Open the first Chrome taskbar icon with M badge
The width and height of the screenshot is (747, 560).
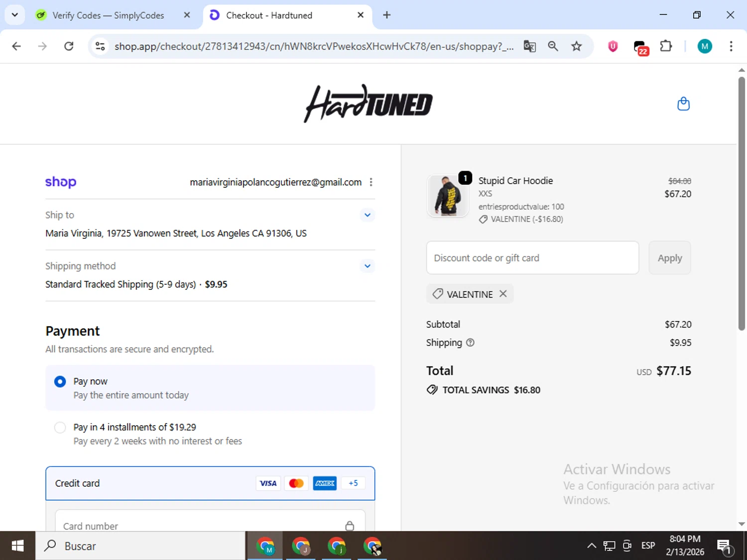point(265,546)
